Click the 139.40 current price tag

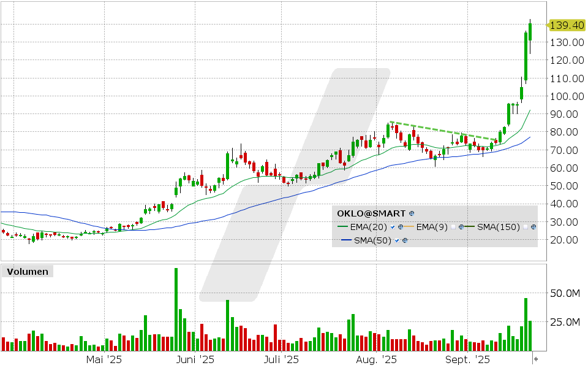click(x=565, y=25)
